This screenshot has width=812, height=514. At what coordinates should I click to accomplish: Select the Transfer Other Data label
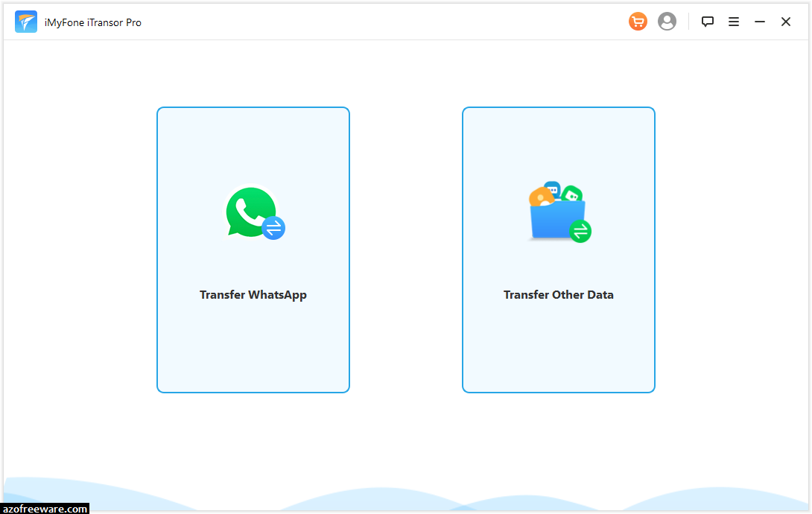558,294
